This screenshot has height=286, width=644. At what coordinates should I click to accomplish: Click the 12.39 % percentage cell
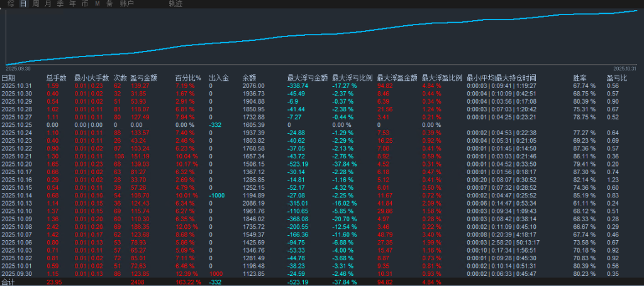pos(187,273)
